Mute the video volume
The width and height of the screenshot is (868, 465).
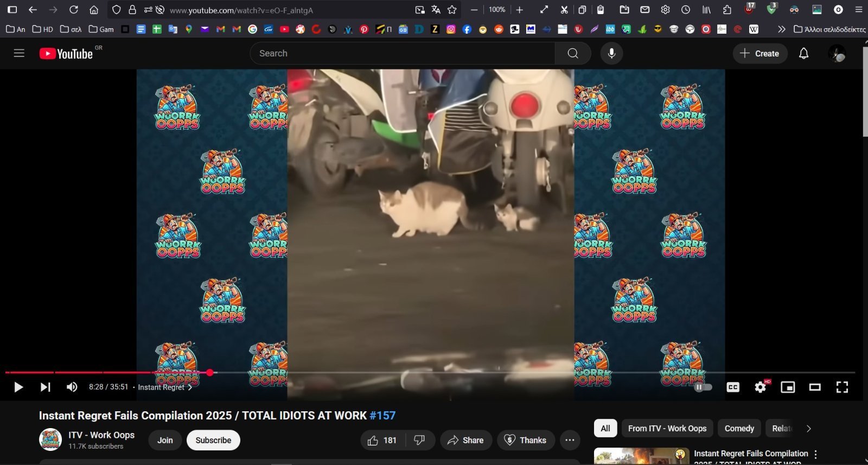tap(72, 387)
